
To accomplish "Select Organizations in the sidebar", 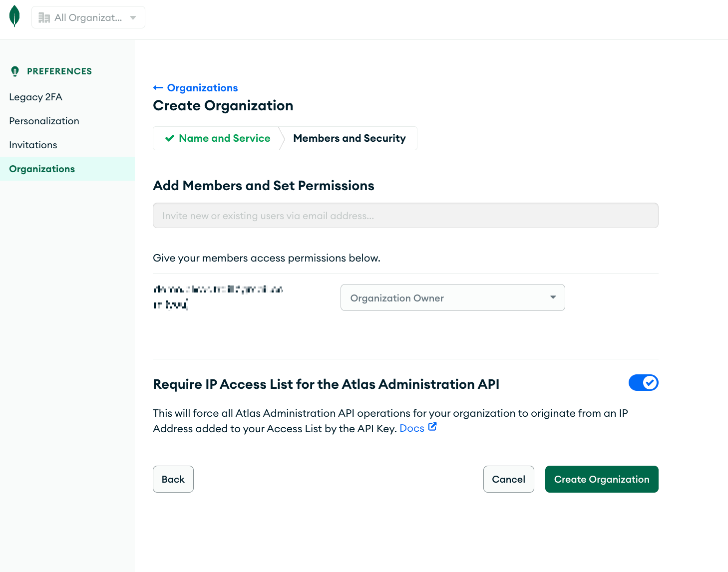I will 67,169.
